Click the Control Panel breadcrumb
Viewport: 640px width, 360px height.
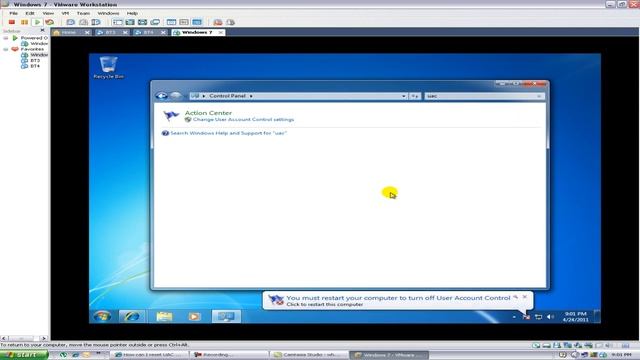point(227,96)
